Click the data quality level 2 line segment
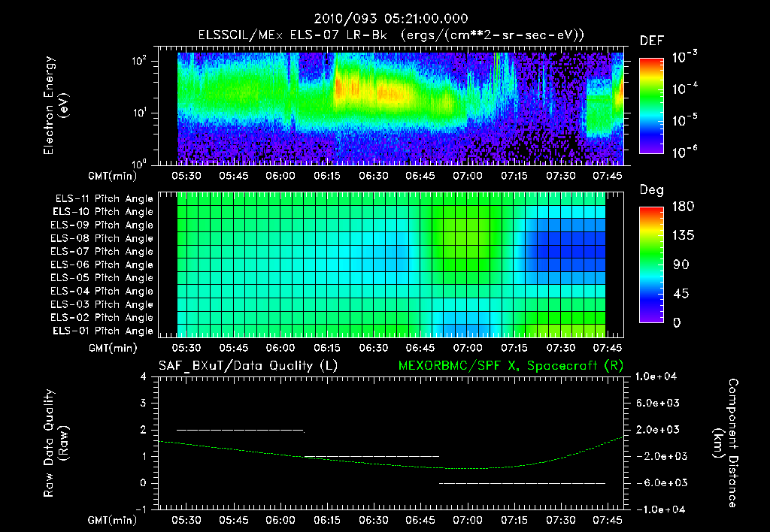The image size is (770, 532). (241, 431)
